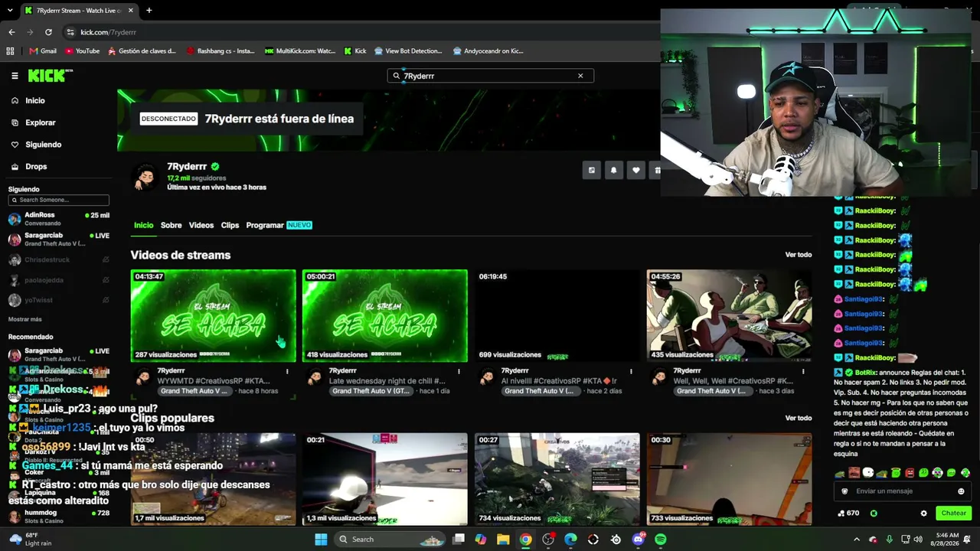The width and height of the screenshot is (980, 551).
Task: Open a new browser tab with plus
Action: (149, 11)
